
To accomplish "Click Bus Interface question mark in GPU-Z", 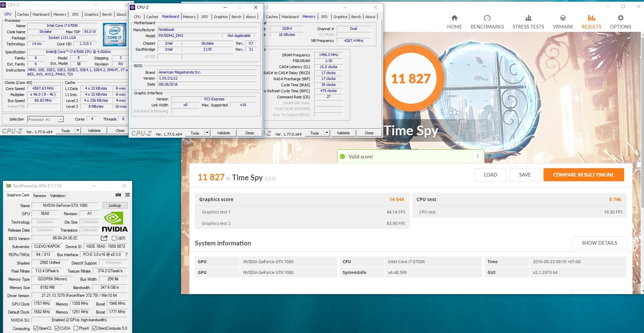I will 126,254.
